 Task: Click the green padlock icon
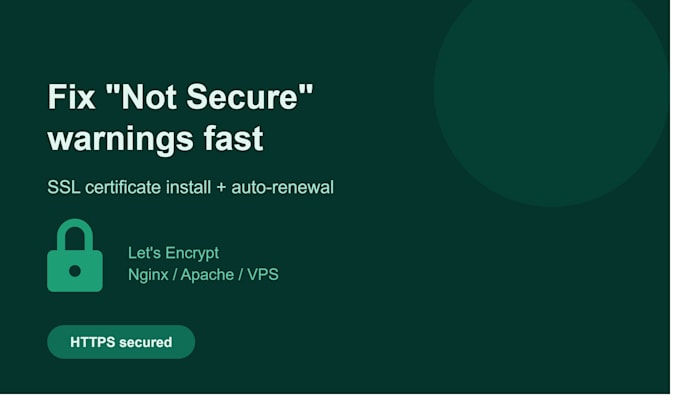click(x=75, y=255)
